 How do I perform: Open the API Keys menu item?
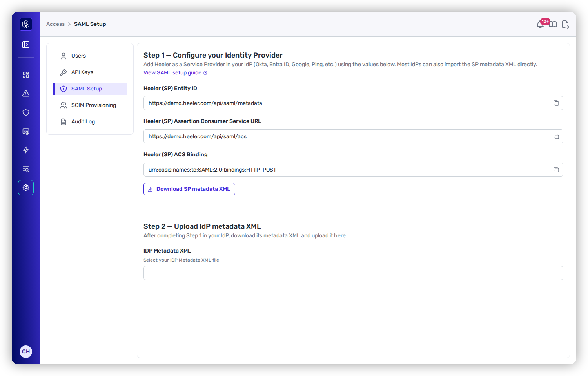click(90, 72)
